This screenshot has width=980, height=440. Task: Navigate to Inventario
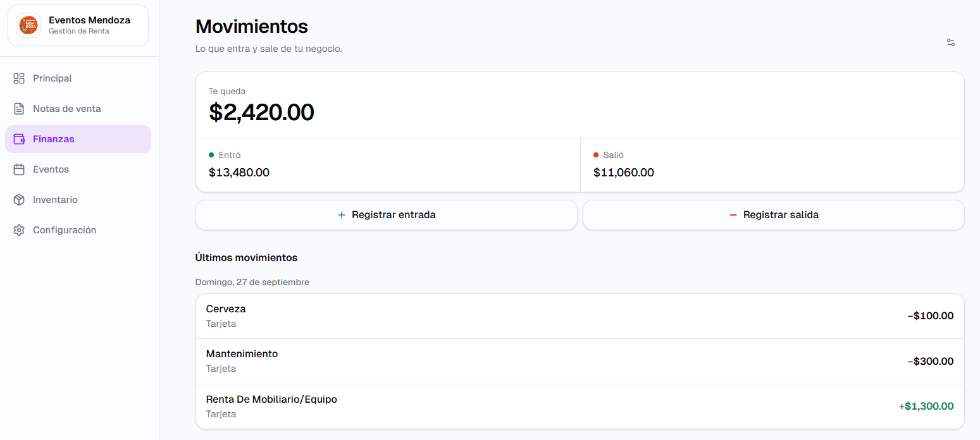pyautogui.click(x=78, y=200)
